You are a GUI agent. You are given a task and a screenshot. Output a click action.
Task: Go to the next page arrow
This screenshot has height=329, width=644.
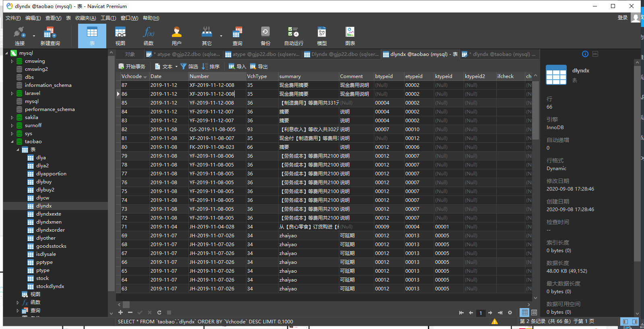[490, 313]
